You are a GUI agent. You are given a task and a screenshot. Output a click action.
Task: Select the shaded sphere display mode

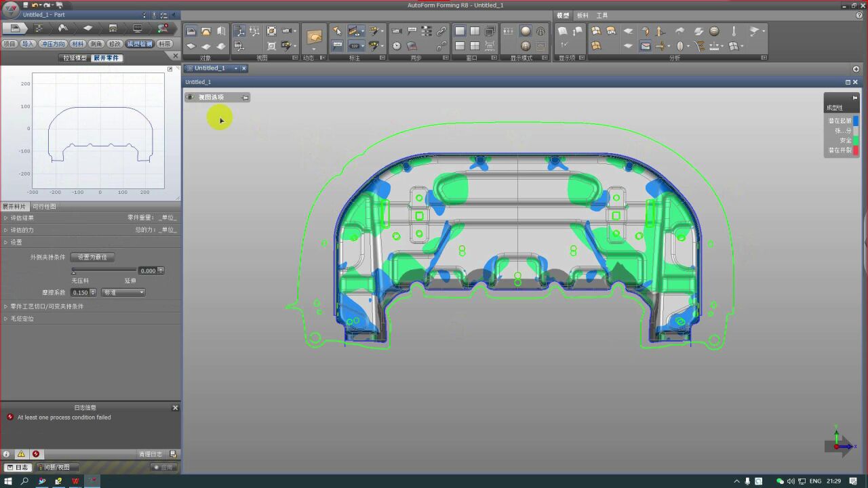tap(526, 31)
